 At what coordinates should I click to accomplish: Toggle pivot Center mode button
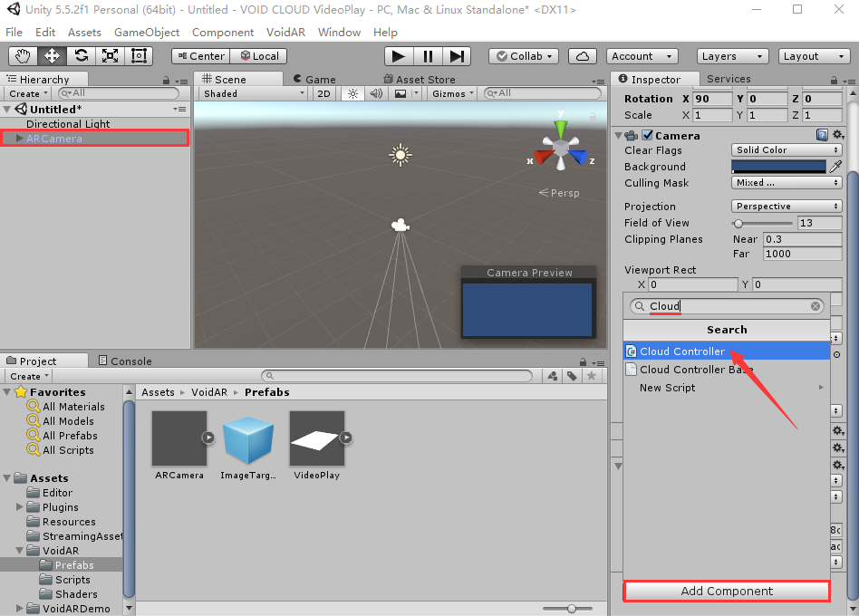[201, 56]
